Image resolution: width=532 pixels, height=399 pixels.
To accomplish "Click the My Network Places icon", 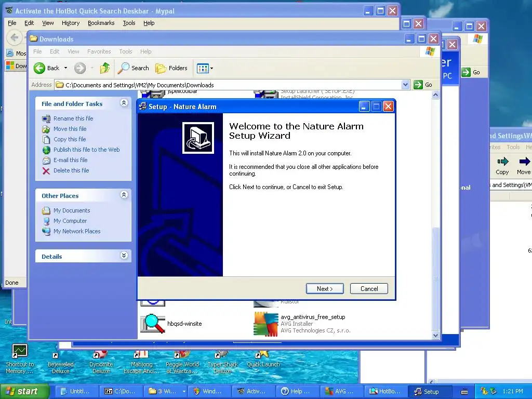I will click(x=46, y=231).
